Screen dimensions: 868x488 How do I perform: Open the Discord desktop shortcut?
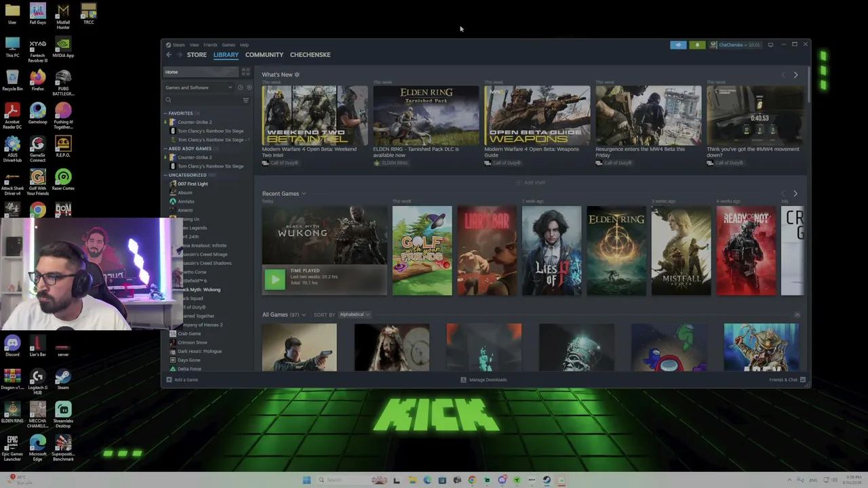pos(12,346)
